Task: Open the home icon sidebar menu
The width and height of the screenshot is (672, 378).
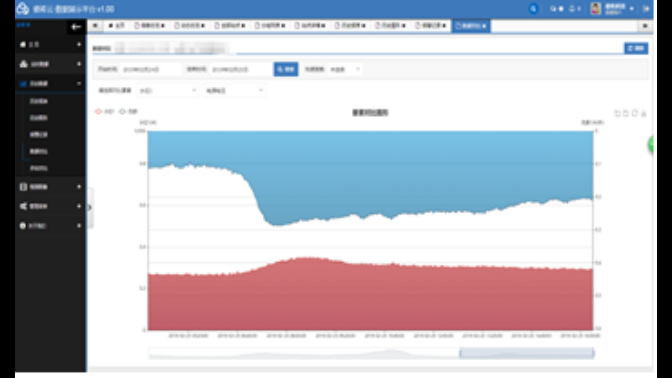Action: tap(50, 44)
